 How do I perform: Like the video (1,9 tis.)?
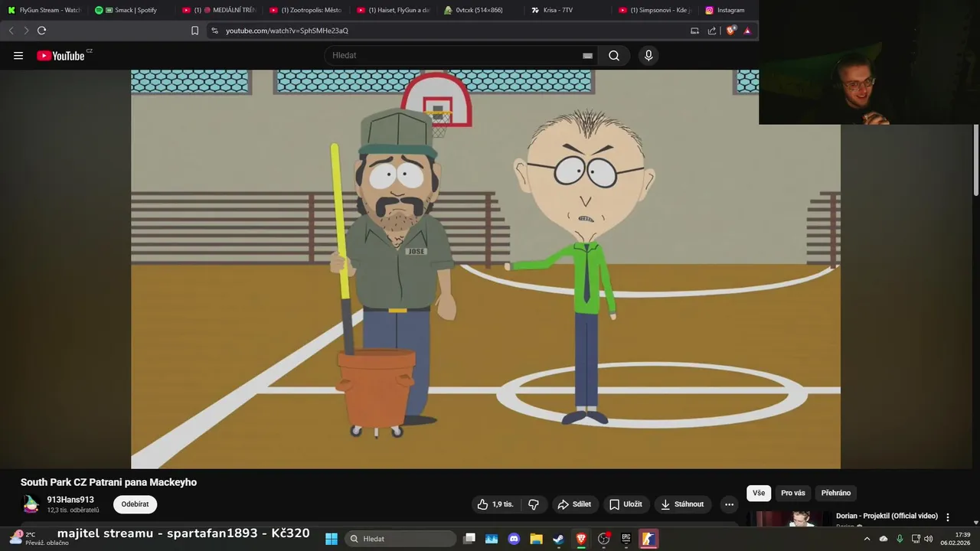(495, 504)
